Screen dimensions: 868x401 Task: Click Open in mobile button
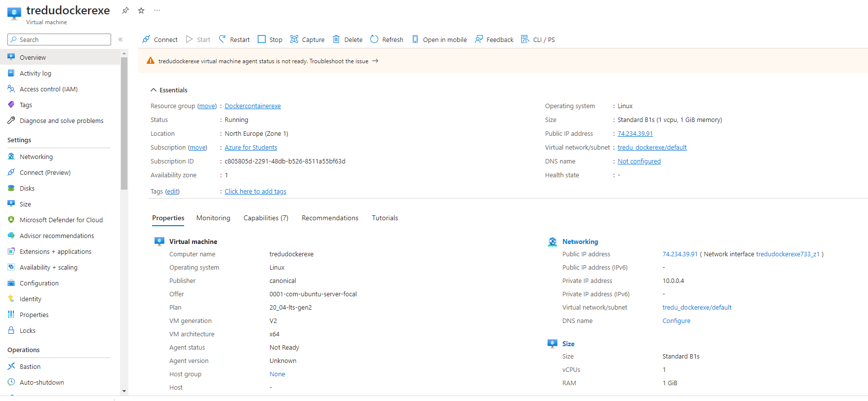coord(439,40)
